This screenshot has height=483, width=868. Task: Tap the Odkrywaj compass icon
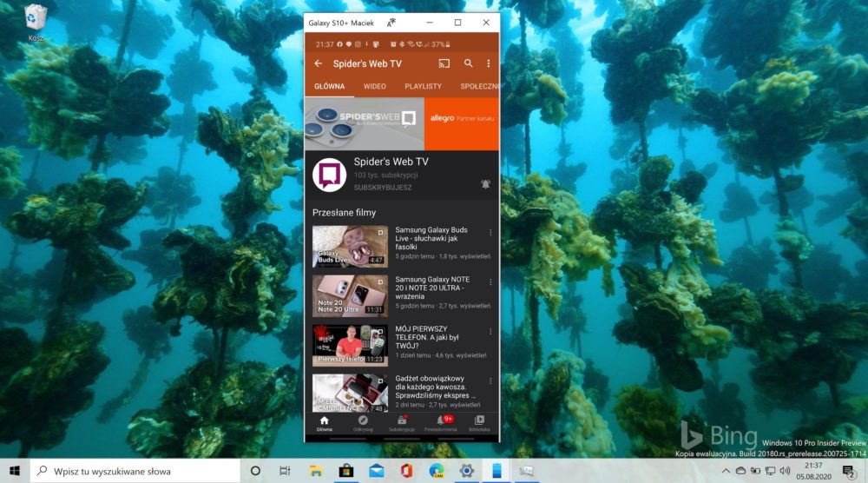coord(363,424)
